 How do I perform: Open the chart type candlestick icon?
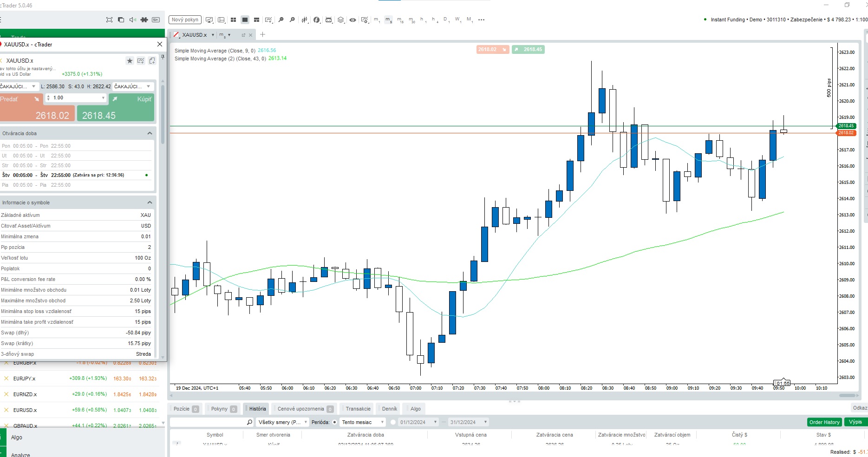tap(305, 20)
